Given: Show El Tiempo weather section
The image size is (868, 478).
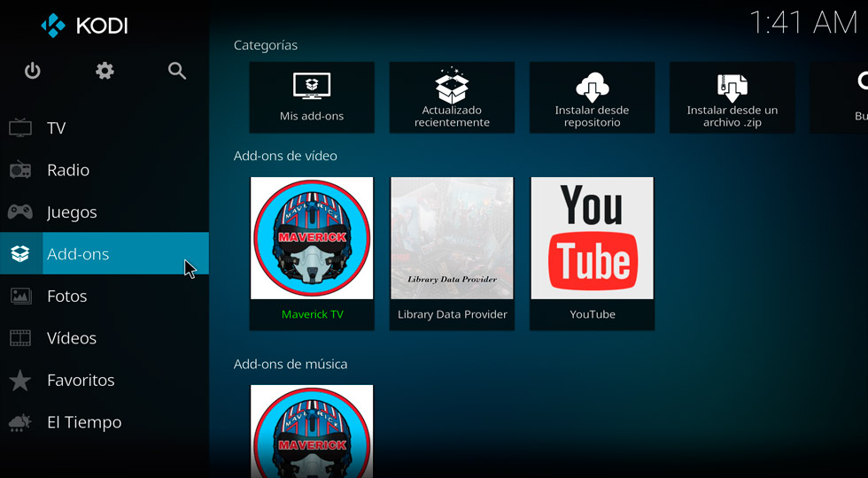Looking at the screenshot, I should [x=105, y=422].
